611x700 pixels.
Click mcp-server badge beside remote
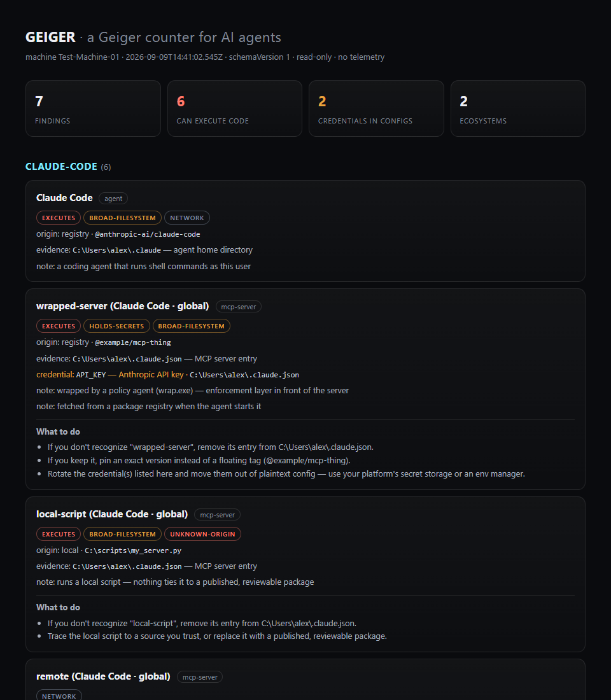click(200, 677)
